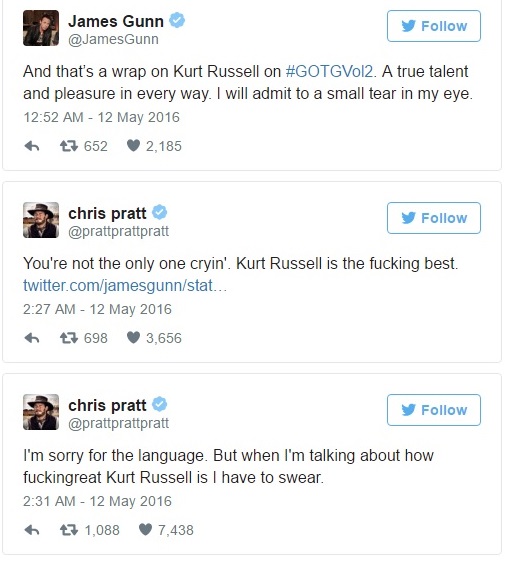Open the 12:52 AM - 12 May 2016 timestamp
The image size is (515, 563).
101,117
